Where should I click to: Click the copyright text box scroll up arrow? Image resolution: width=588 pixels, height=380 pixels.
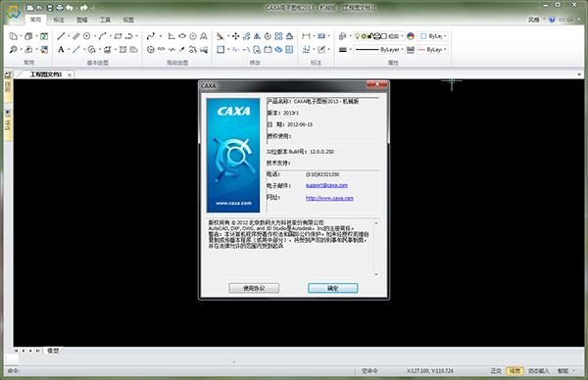[376, 223]
